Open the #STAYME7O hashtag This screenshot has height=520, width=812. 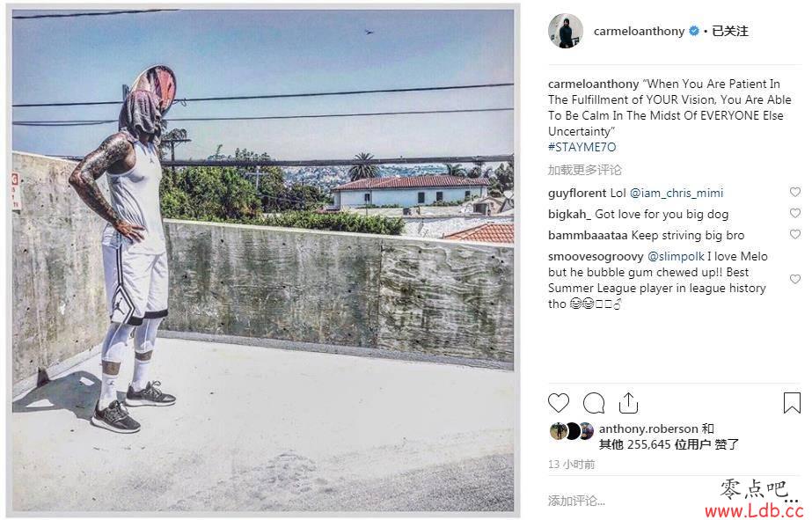582,147
